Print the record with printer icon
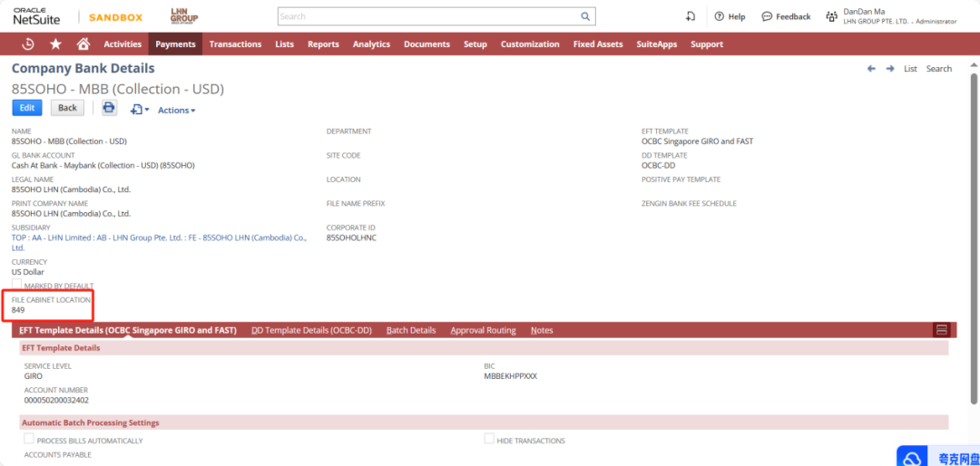The height and width of the screenshot is (466, 980). coord(109,108)
